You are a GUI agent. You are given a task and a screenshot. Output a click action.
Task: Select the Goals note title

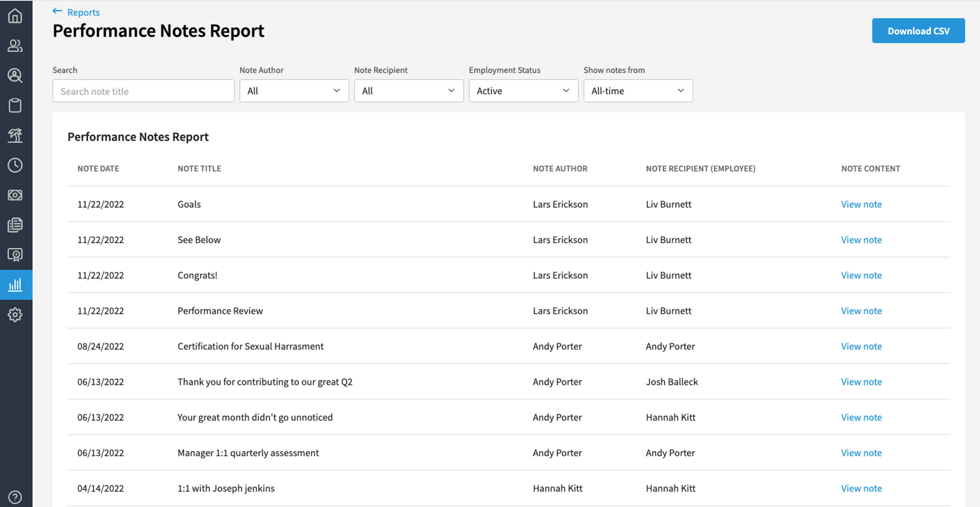coord(189,204)
